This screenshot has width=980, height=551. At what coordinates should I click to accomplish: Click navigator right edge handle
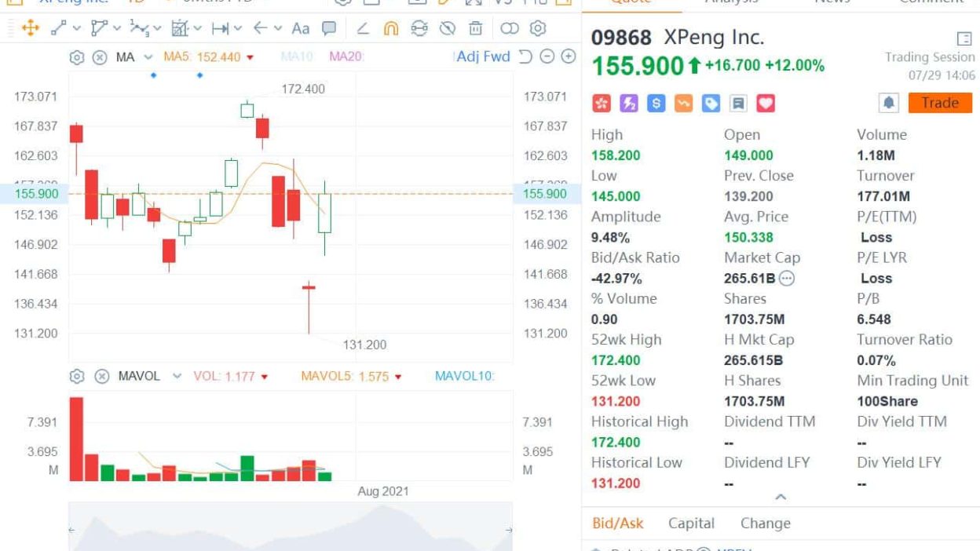509,531
